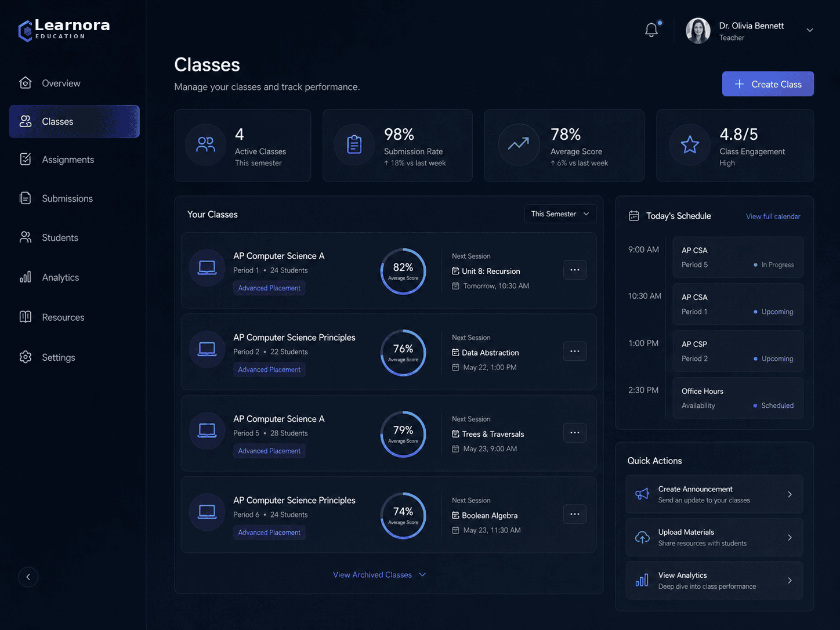Click View Analytics quick action
The image size is (840, 630).
pyautogui.click(x=714, y=580)
